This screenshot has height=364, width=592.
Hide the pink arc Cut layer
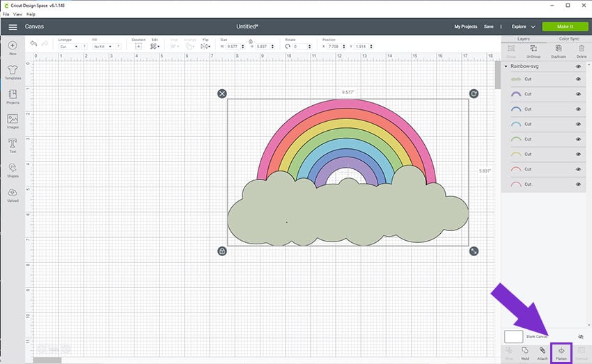coord(578,184)
